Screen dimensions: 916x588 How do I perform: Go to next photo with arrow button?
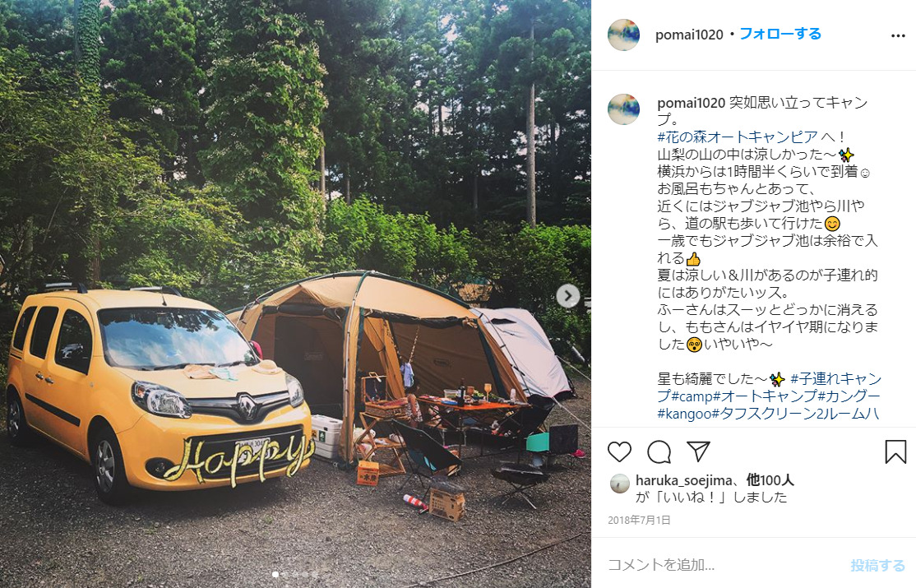pos(567,296)
